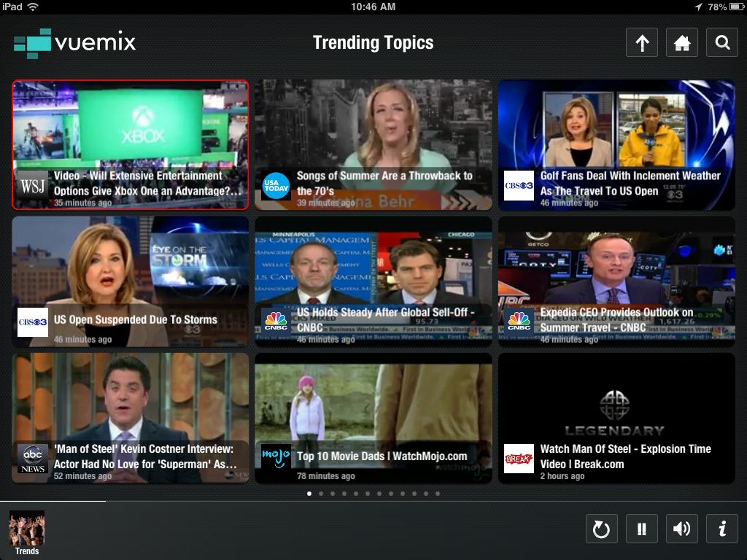Click the WatchMojo source logo
This screenshot has height=560, width=747.
pyautogui.click(x=276, y=459)
